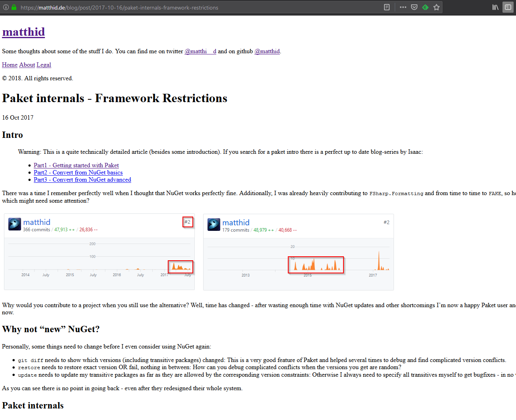The image size is (516, 420).
Task: Open the twitter @matthi__d link
Action: point(200,51)
